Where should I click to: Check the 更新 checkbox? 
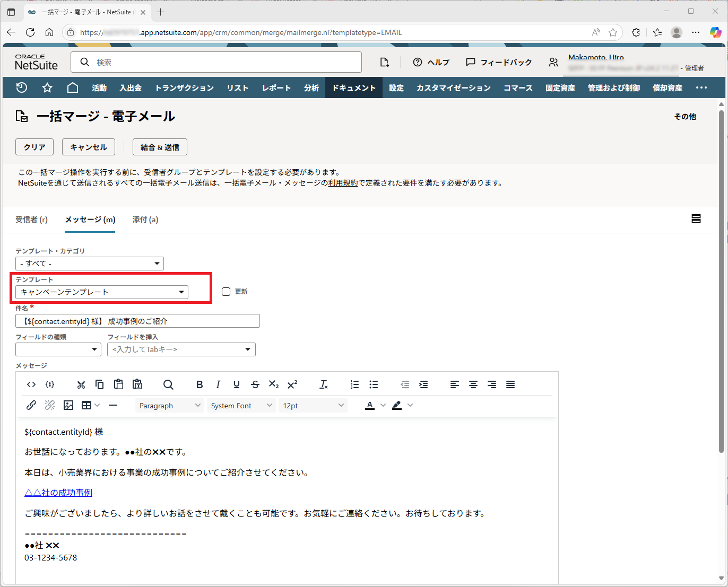coord(226,292)
